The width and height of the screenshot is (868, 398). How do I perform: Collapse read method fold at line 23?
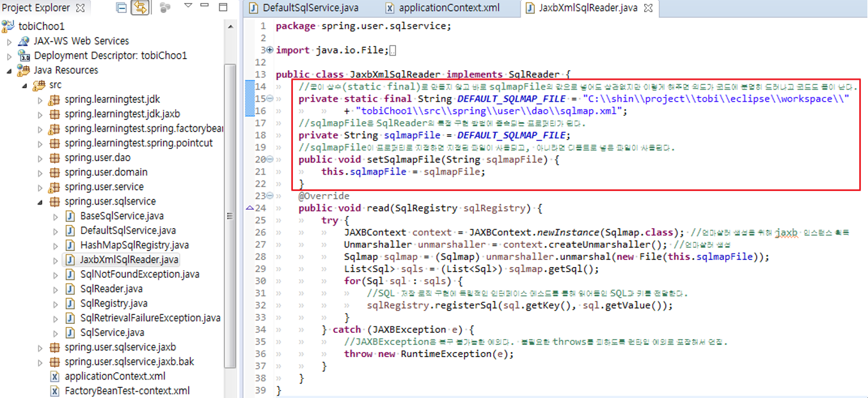coord(269,196)
